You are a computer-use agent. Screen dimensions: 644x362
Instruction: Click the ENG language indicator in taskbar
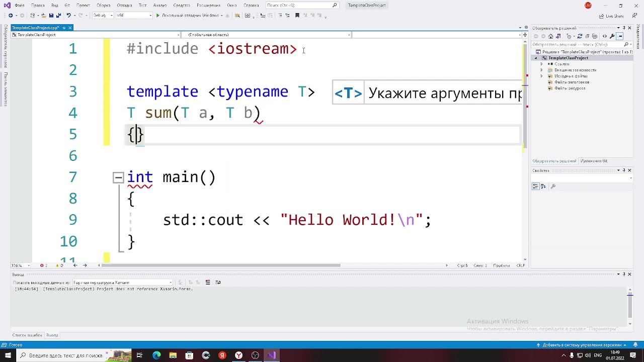pyautogui.click(x=597, y=355)
